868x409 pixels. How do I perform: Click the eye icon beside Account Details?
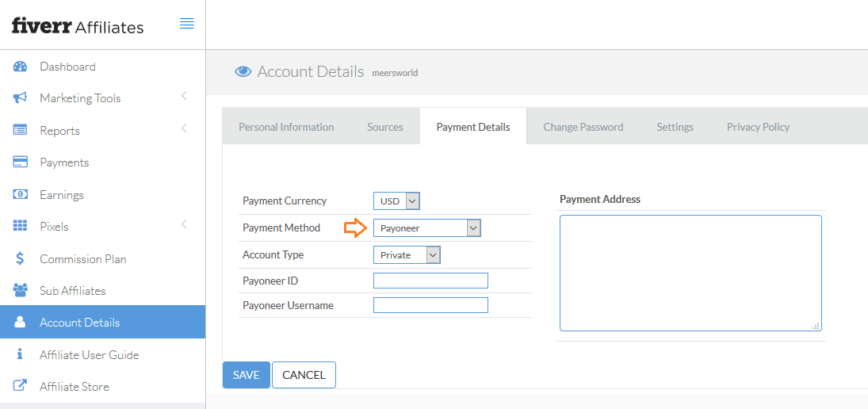pyautogui.click(x=243, y=71)
